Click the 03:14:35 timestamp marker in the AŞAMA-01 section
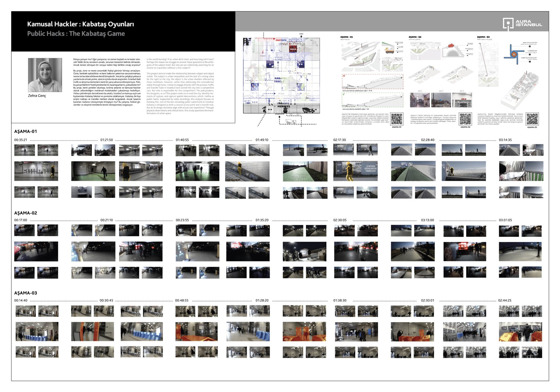The width and height of the screenshot is (560, 392). tap(505, 140)
